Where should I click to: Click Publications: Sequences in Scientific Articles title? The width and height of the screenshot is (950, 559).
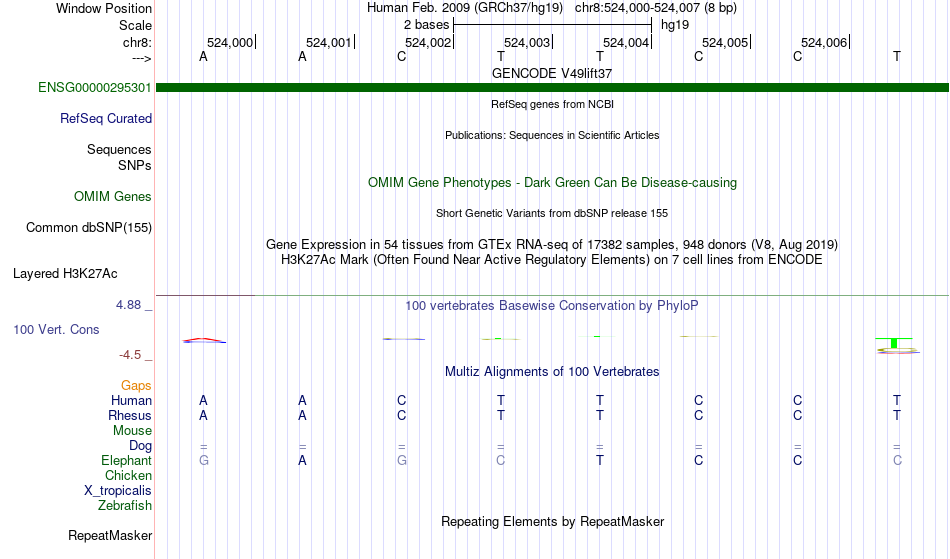pos(552,136)
